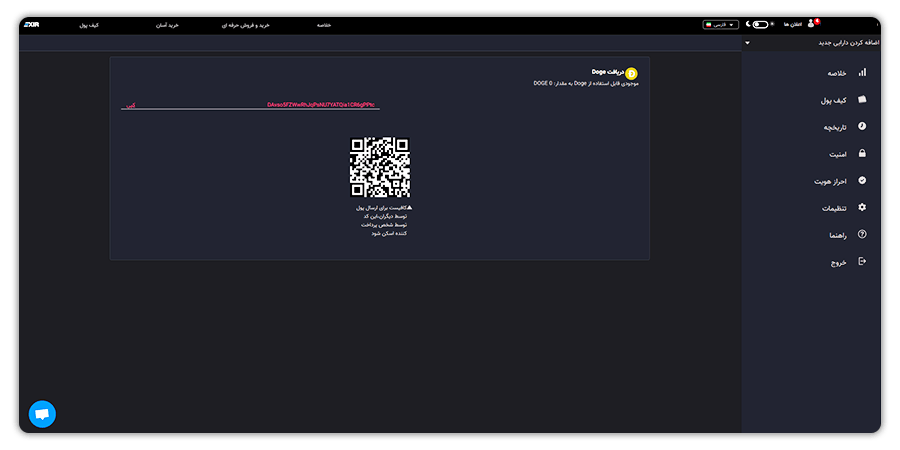900x450 pixels.
Task: Click the deposit address QR code
Action: click(379, 167)
